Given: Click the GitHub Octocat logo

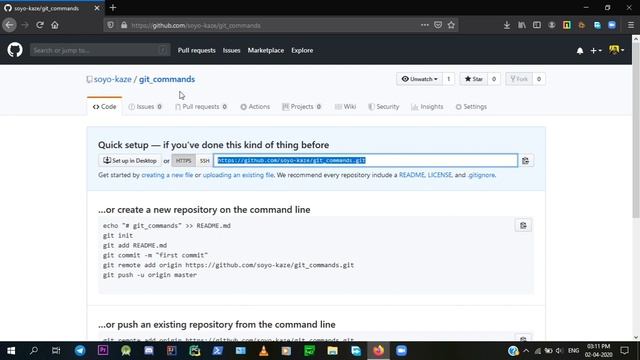Looking at the screenshot, I should [x=15, y=50].
